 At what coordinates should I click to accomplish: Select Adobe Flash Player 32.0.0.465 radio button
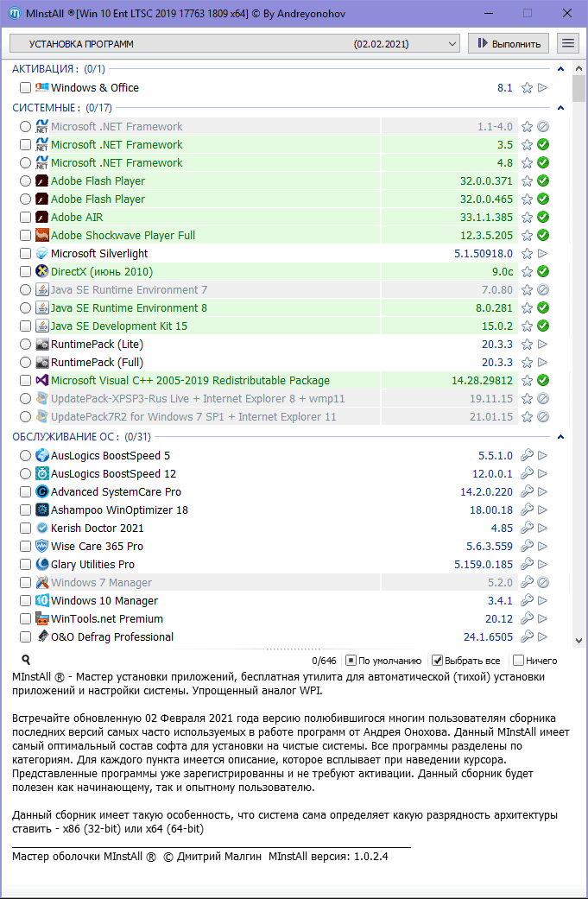pyautogui.click(x=25, y=199)
